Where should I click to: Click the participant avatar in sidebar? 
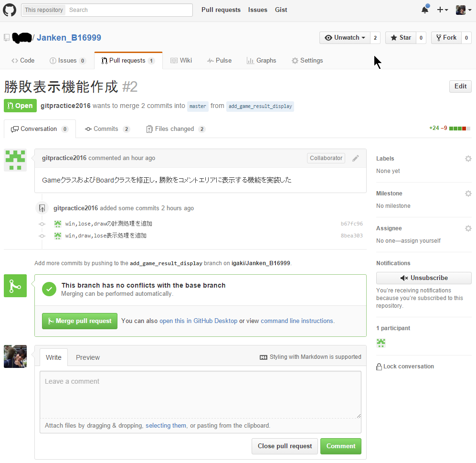tap(381, 343)
